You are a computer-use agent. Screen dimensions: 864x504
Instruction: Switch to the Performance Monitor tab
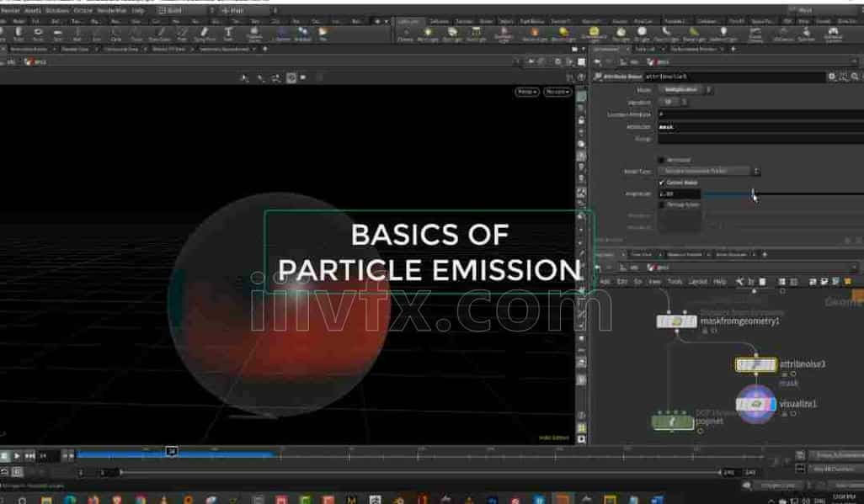(x=694, y=49)
